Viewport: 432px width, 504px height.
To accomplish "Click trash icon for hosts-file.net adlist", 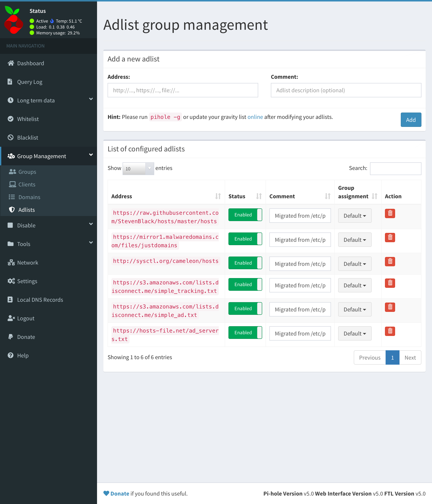I will pyautogui.click(x=390, y=331).
